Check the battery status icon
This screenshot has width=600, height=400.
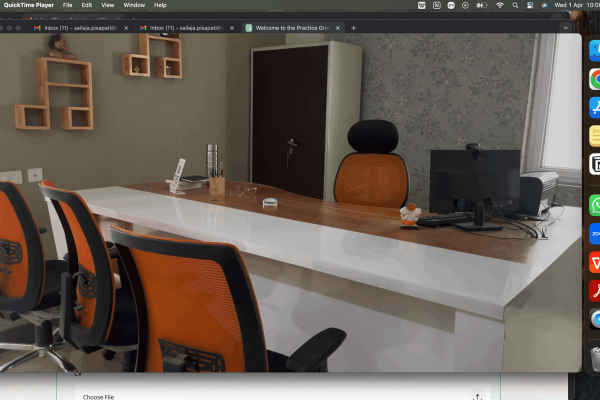pyautogui.click(x=481, y=5)
